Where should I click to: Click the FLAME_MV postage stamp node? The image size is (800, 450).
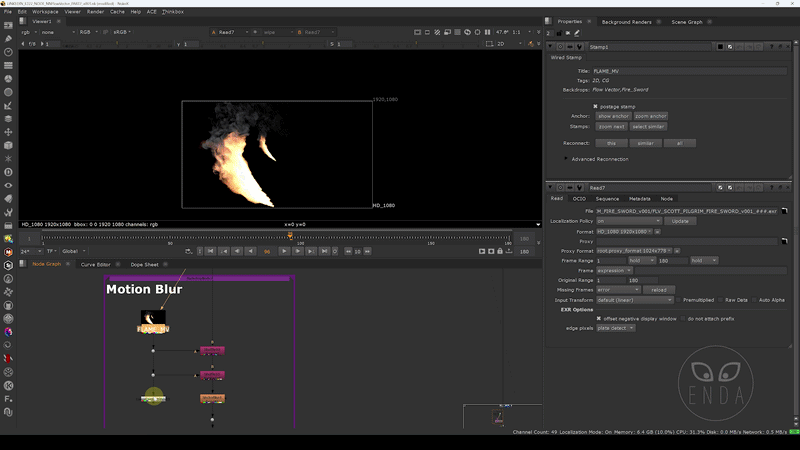click(153, 321)
